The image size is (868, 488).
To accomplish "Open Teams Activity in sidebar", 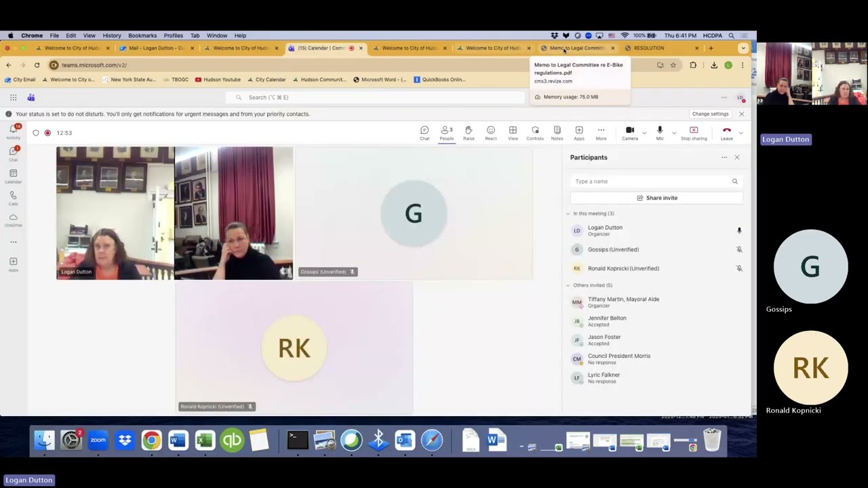I will 13,131.
